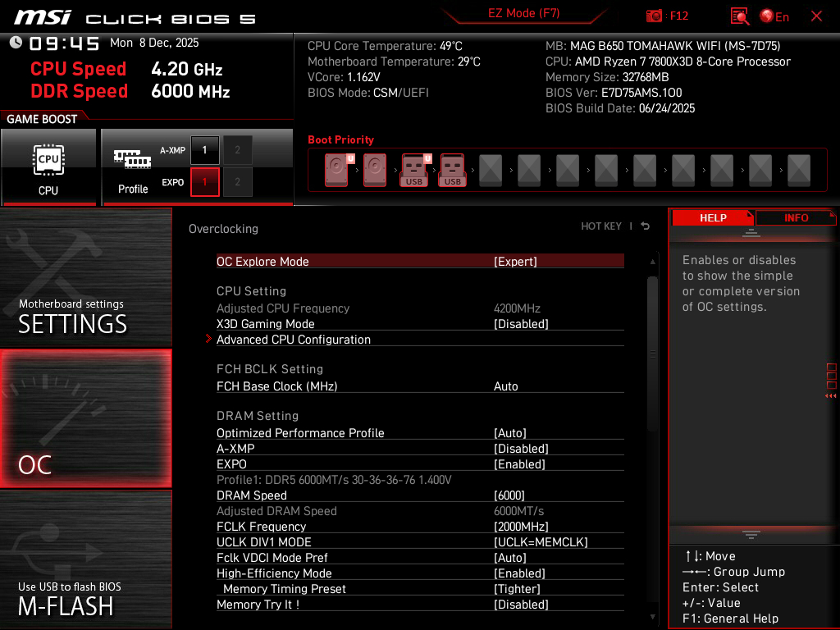Toggle the CPU Game Boost button
Screen dimensions: 840x630
coord(48,167)
